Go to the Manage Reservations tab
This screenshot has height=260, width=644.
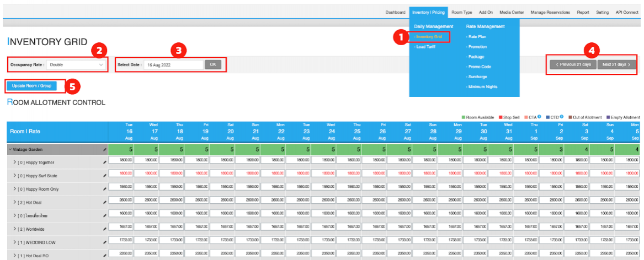pyautogui.click(x=551, y=12)
